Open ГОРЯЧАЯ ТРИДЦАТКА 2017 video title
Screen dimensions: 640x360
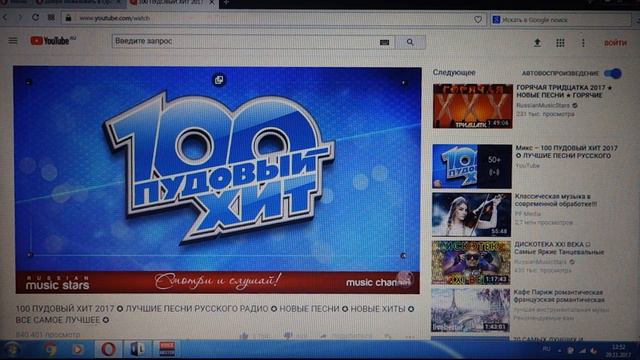coord(564,91)
